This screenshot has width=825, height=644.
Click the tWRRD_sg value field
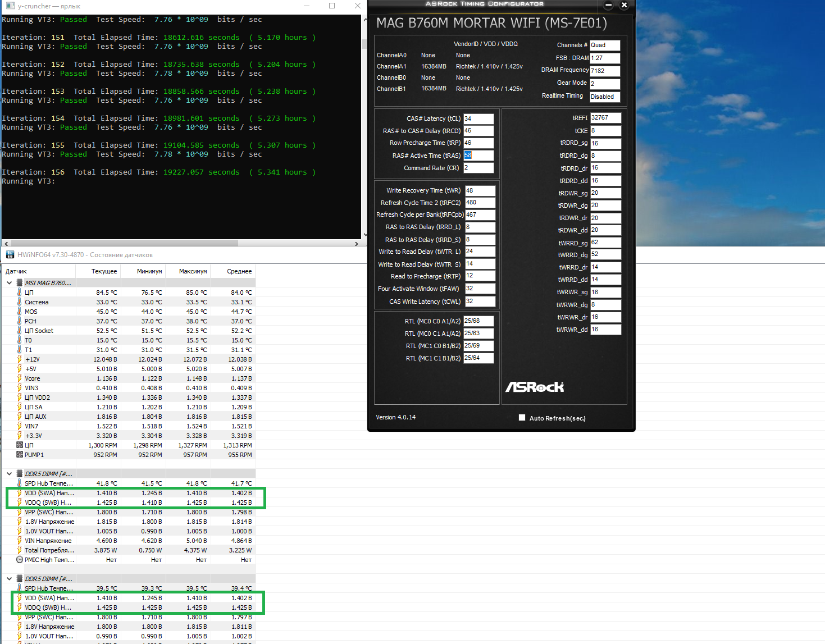click(606, 243)
